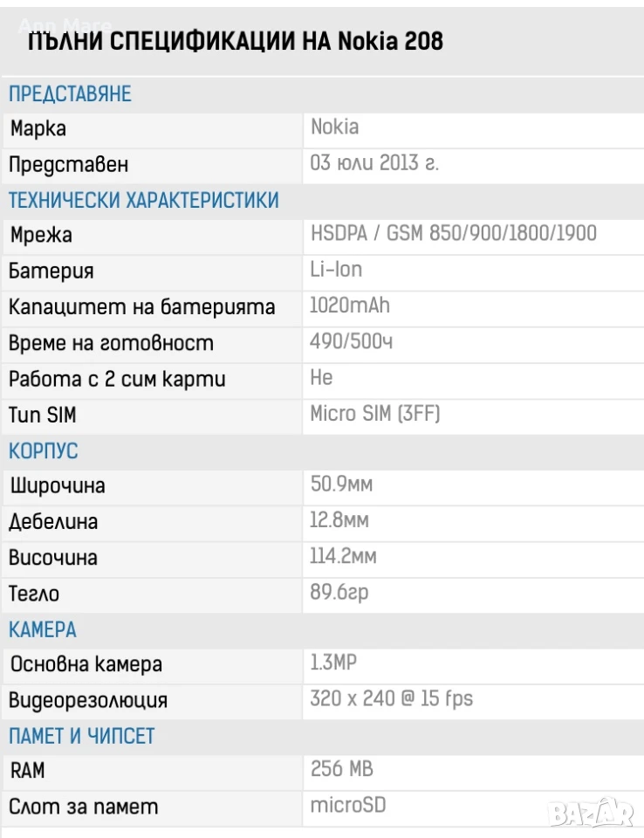The height and width of the screenshot is (838, 644).
Task: Select the ТЕХНИЧЕСКИ ХАРАКТЕРИСТИКИ section header
Action: [144, 201]
